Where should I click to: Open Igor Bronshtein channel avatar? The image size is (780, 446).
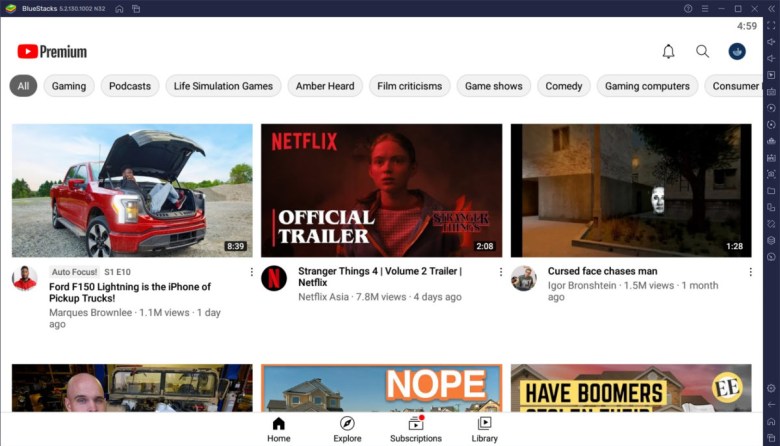coord(523,278)
